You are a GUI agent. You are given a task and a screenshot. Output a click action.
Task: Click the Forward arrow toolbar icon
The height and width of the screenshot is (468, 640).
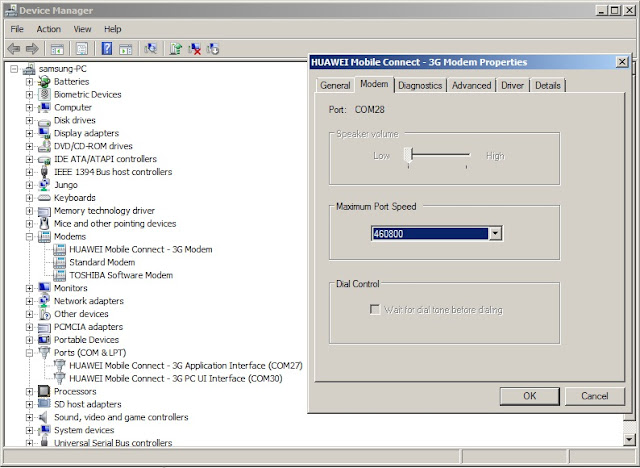pyautogui.click(x=32, y=49)
